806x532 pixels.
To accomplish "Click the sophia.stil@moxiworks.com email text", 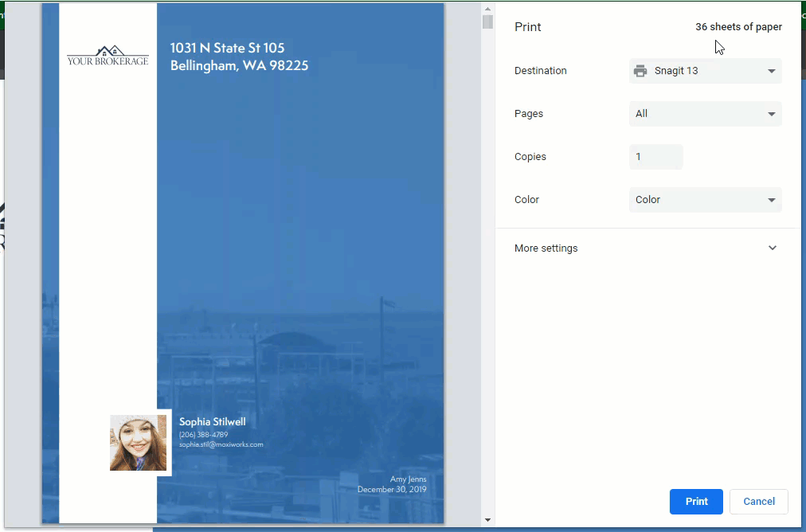I will tap(221, 444).
